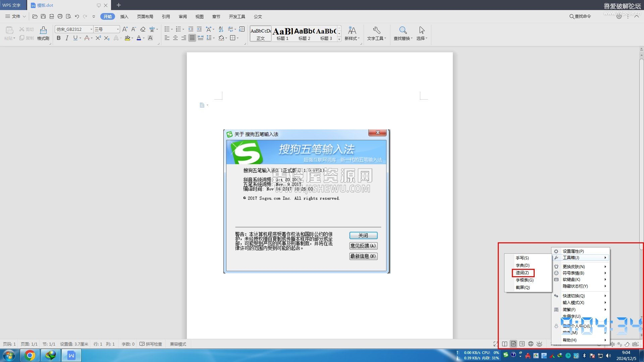This screenshot has height=362, width=644.
Task: Toggle justified alignment
Action: [x=192, y=38]
